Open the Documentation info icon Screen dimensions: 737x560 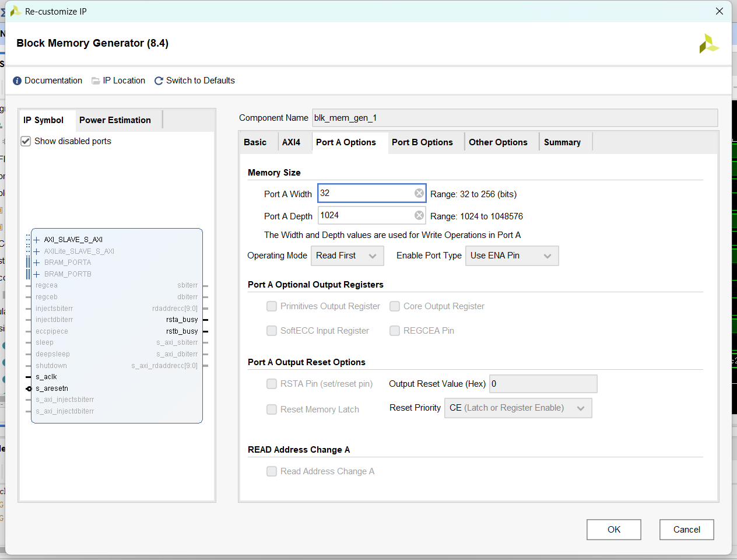(x=17, y=81)
